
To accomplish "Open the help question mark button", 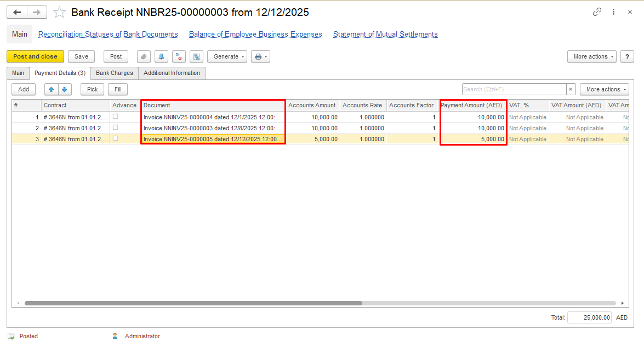I will click(x=627, y=56).
